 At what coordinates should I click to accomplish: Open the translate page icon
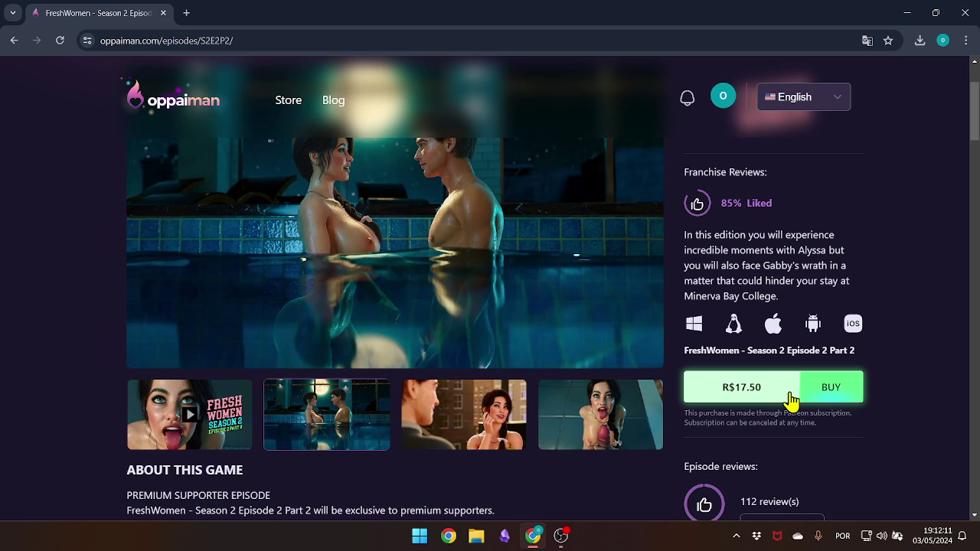click(x=867, y=41)
